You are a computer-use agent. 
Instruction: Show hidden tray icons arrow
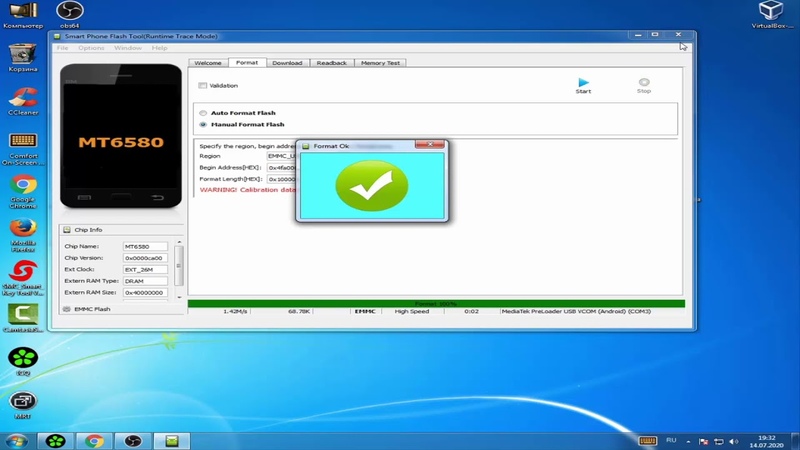coord(688,441)
